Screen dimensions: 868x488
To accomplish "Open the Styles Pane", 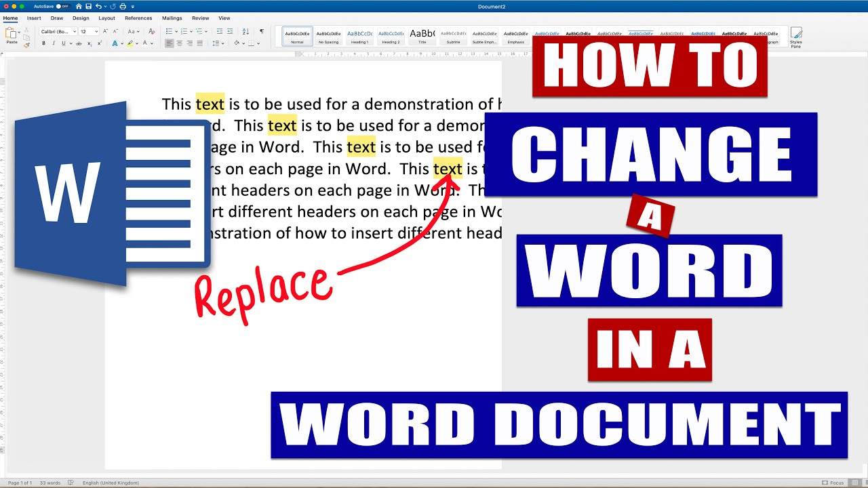I will pos(795,37).
